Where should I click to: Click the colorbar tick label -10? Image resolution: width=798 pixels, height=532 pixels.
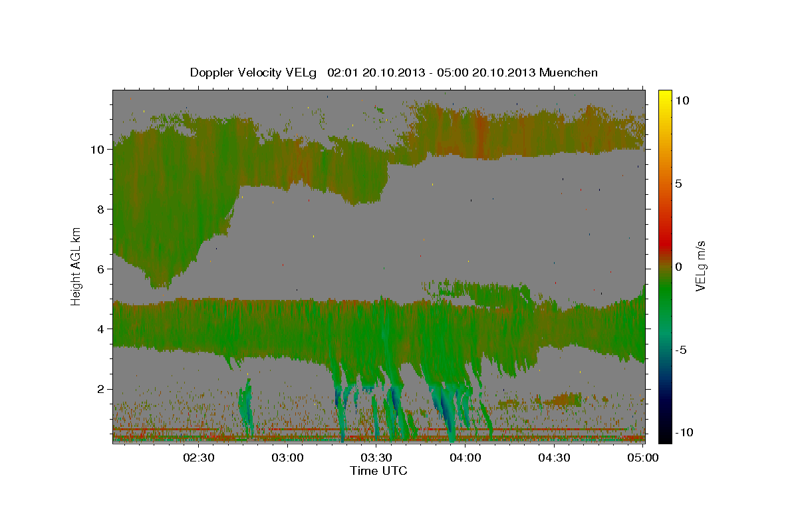[x=684, y=432]
